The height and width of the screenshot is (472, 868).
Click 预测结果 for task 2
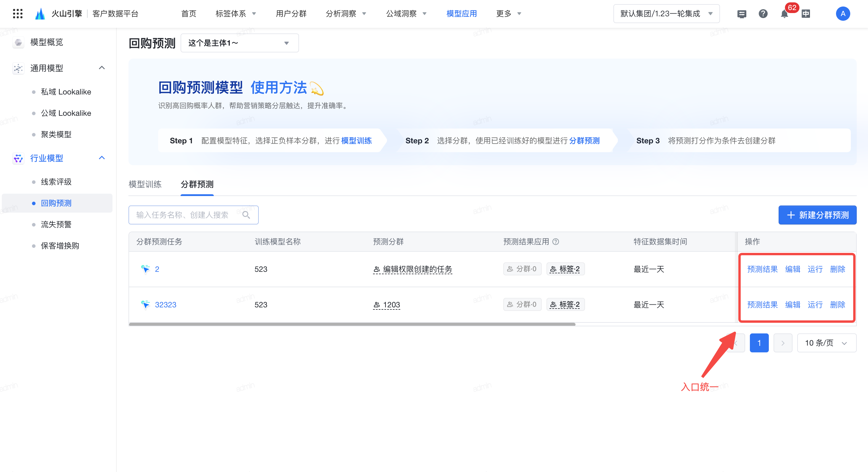pos(762,269)
